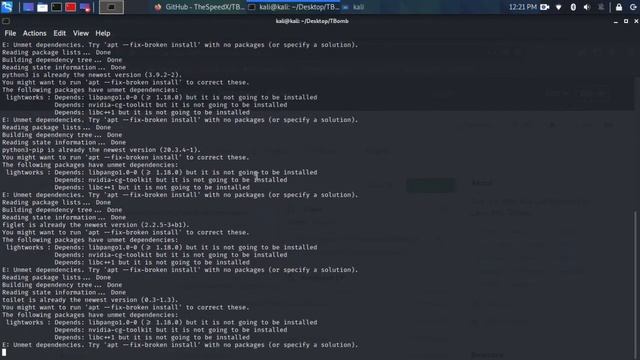Open the volume speaker tray icon

point(587,7)
